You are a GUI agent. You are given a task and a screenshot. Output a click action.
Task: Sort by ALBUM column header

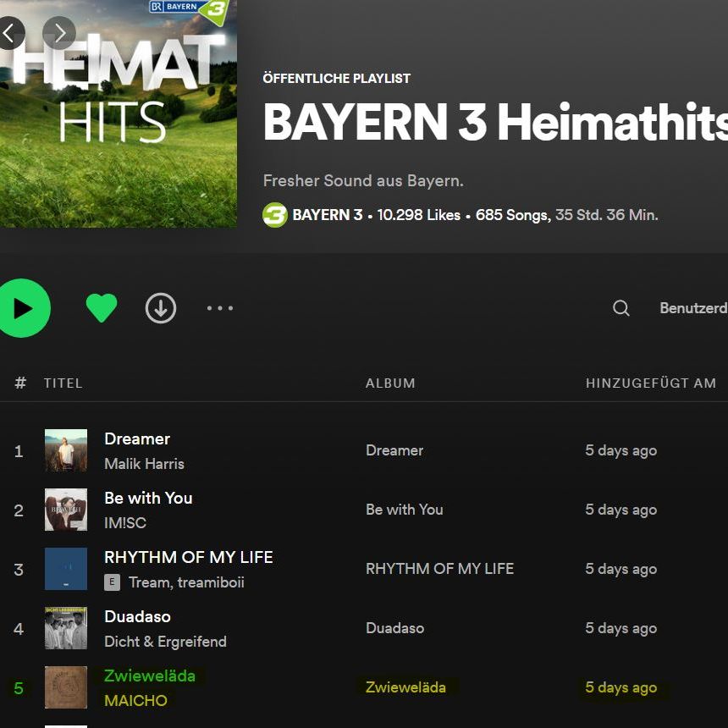(x=390, y=383)
